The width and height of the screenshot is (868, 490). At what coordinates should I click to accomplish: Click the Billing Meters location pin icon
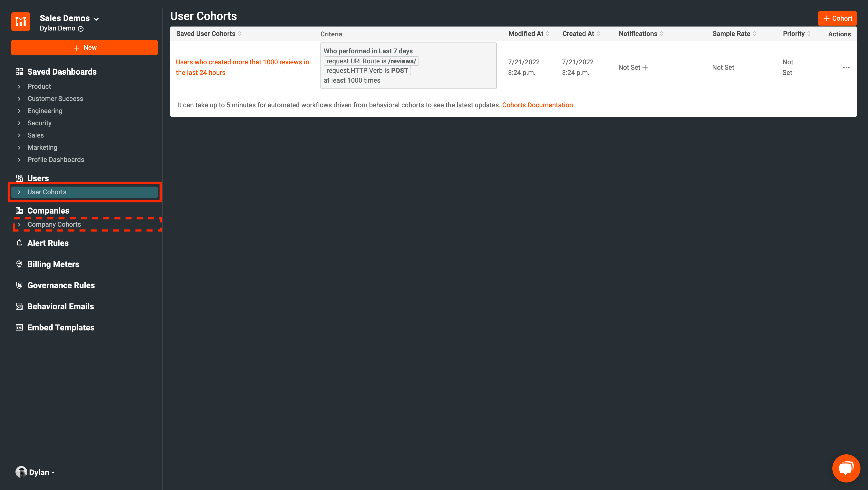click(19, 264)
